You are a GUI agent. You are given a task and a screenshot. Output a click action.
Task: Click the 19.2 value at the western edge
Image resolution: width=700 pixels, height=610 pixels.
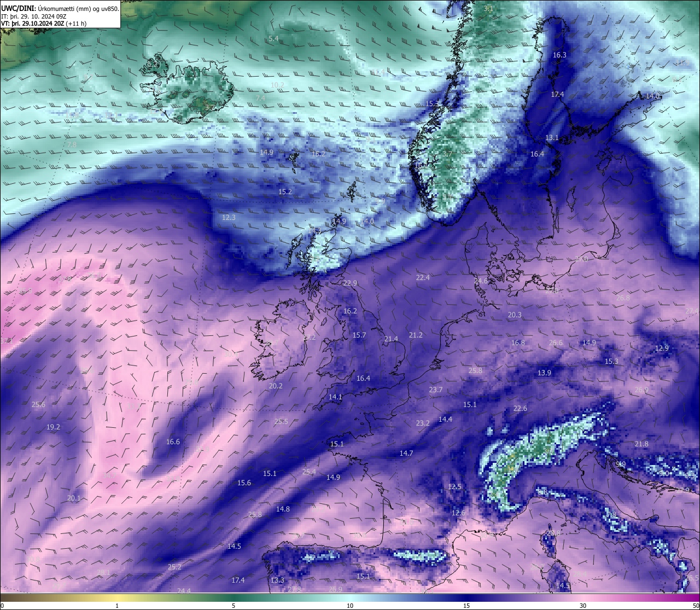click(53, 427)
